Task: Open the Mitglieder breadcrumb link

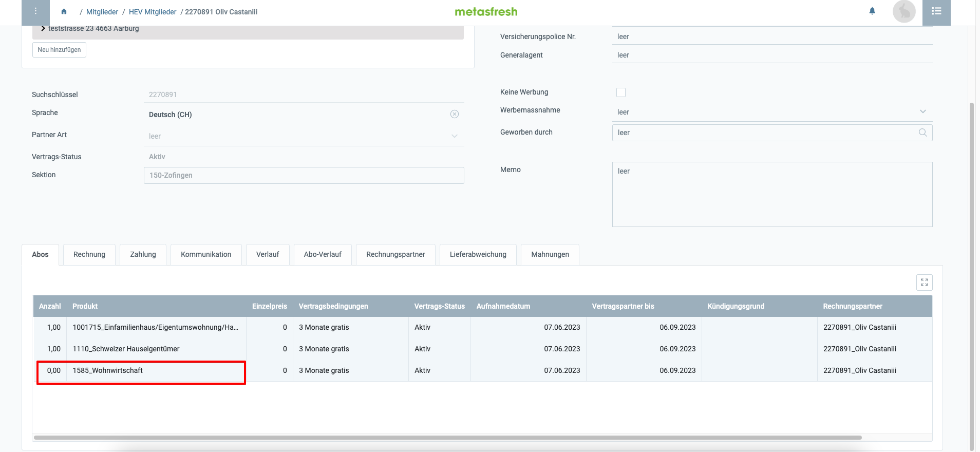Action: coord(102,12)
